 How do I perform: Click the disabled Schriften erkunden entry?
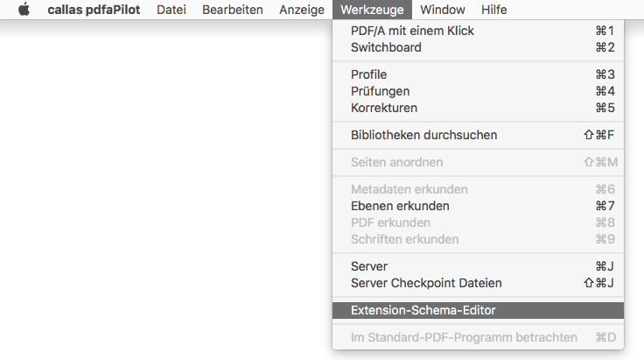point(478,239)
